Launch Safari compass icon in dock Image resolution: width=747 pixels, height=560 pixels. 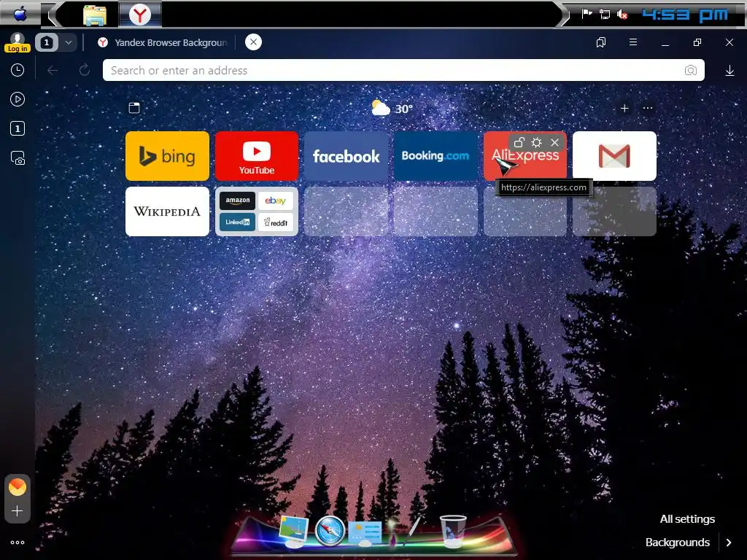pos(330,531)
